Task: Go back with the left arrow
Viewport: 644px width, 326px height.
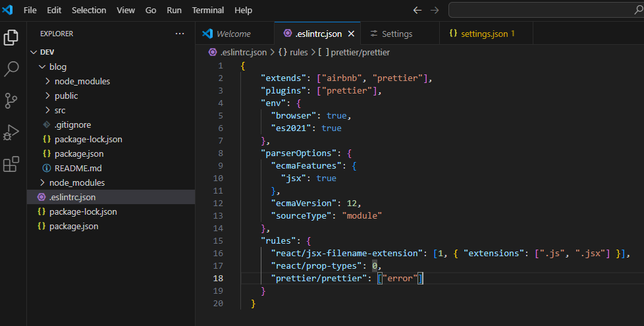Action: click(x=417, y=11)
